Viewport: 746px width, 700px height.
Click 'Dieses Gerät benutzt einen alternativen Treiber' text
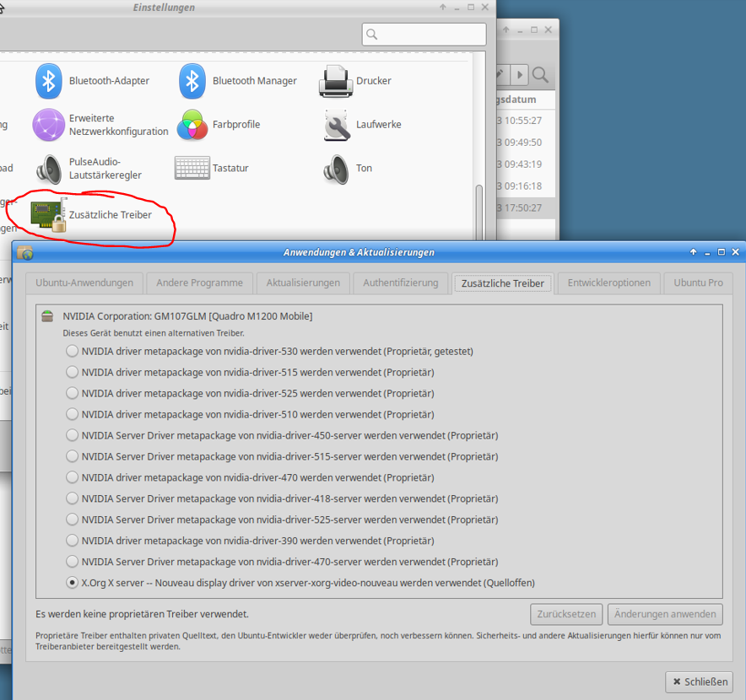[154, 333]
